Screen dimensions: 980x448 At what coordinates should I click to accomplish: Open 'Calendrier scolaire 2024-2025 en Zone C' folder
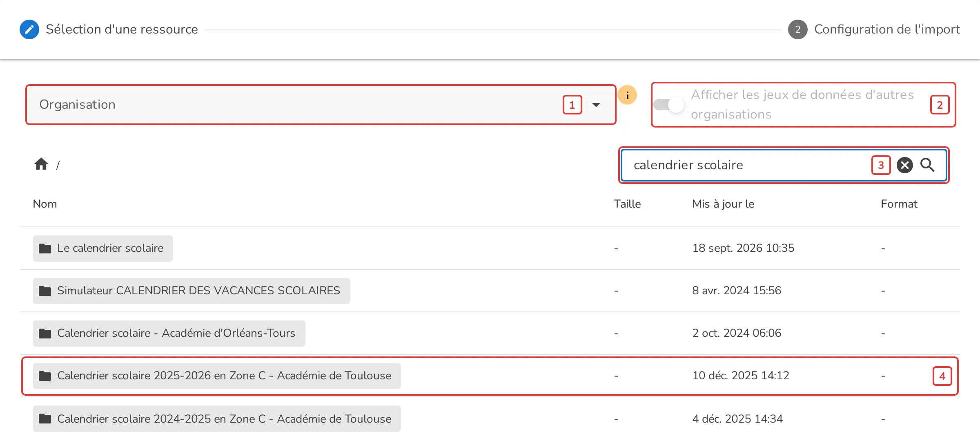217,419
